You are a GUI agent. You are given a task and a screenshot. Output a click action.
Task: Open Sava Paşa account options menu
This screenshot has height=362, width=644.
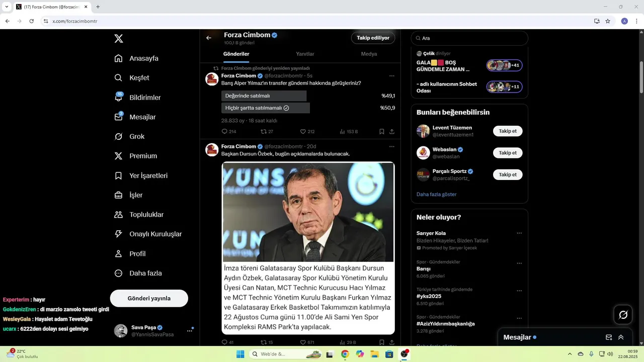(x=190, y=330)
